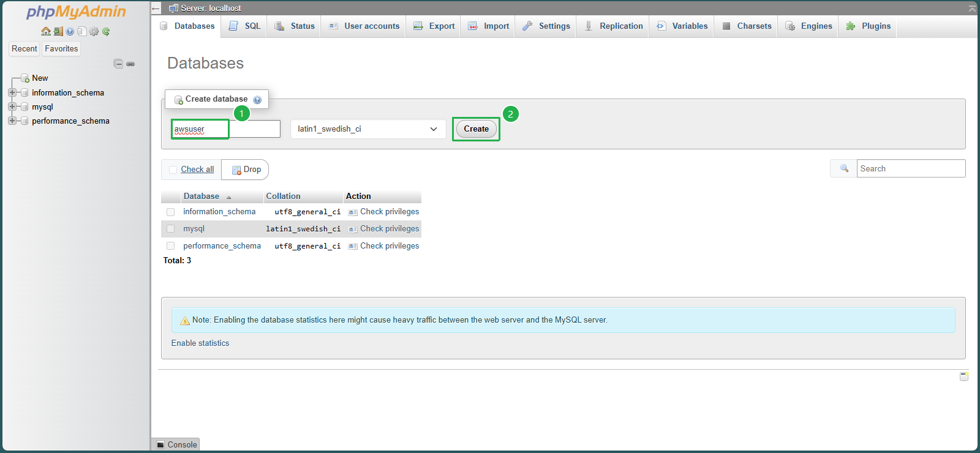Select New in the navigation tree
The image size is (980, 453).
pyautogui.click(x=40, y=78)
